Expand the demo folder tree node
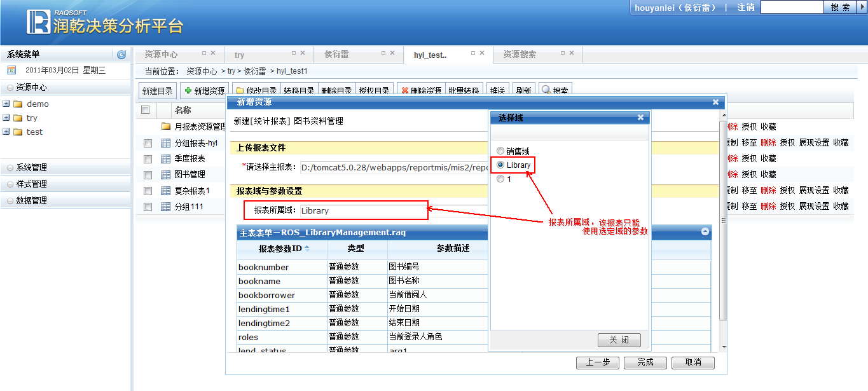Image resolution: width=868 pixels, height=391 pixels. point(6,104)
